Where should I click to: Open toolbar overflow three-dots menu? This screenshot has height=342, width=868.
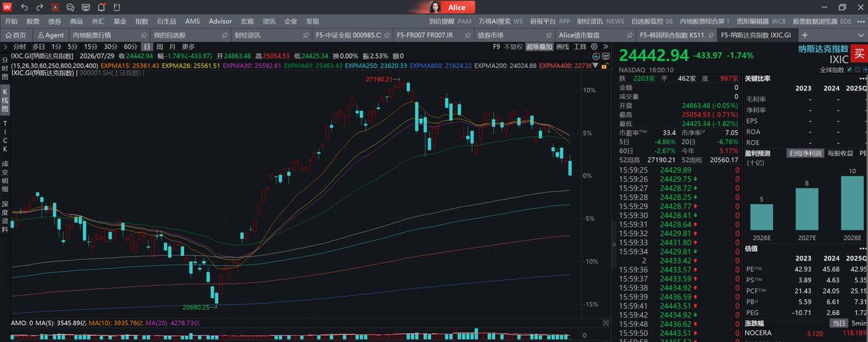point(861,21)
